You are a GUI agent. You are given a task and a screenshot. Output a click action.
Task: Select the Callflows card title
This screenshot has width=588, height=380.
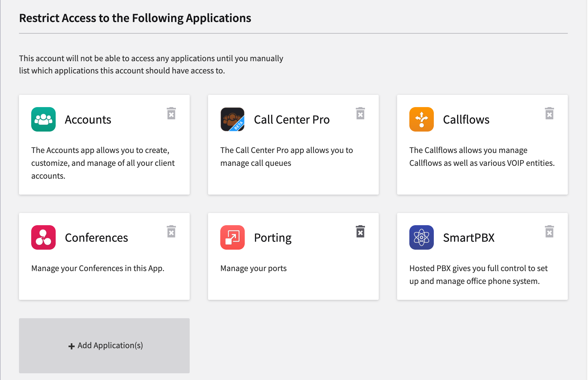pyautogui.click(x=466, y=120)
